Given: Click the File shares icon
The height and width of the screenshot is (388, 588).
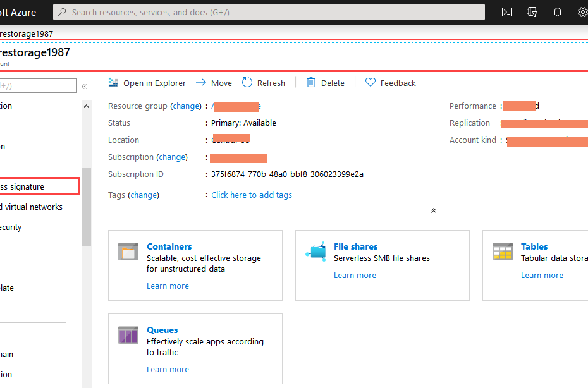Looking at the screenshot, I should (x=315, y=251).
